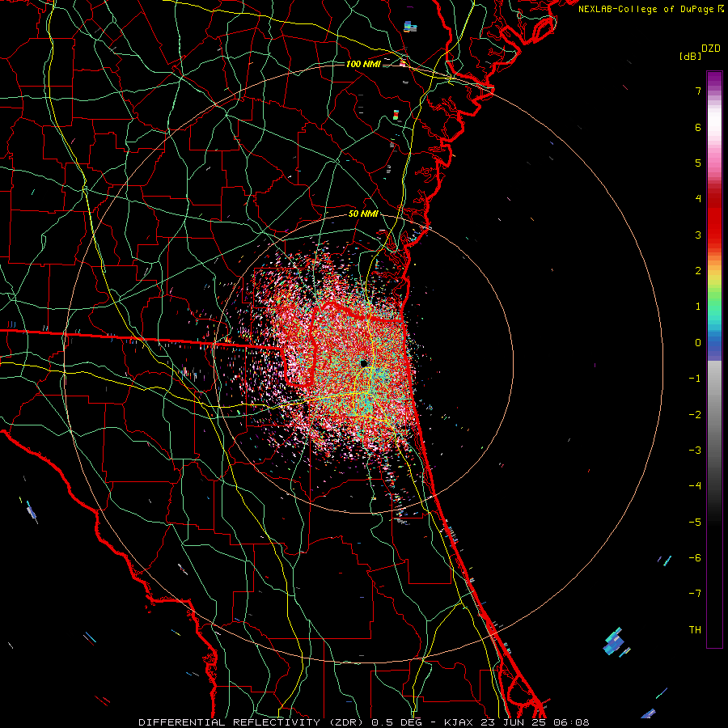
Task: Click the -2 dB tick label
Action: tap(695, 414)
